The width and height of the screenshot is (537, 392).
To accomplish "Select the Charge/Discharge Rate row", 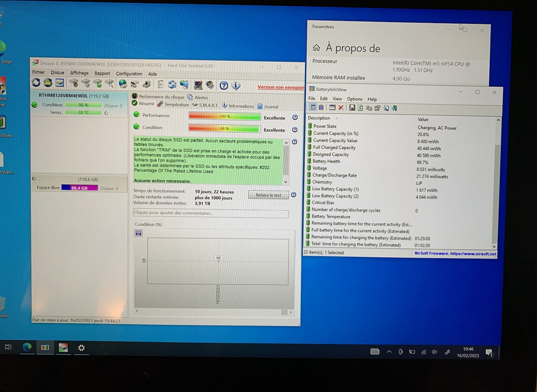I will click(x=400, y=176).
